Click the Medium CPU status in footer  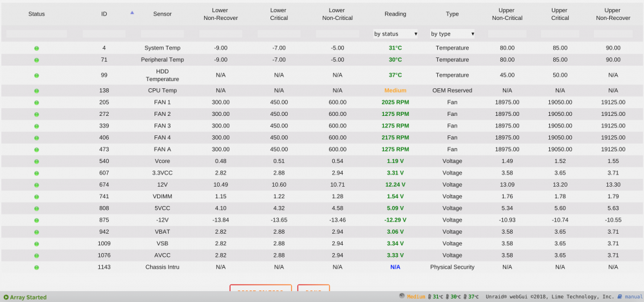[416, 297]
